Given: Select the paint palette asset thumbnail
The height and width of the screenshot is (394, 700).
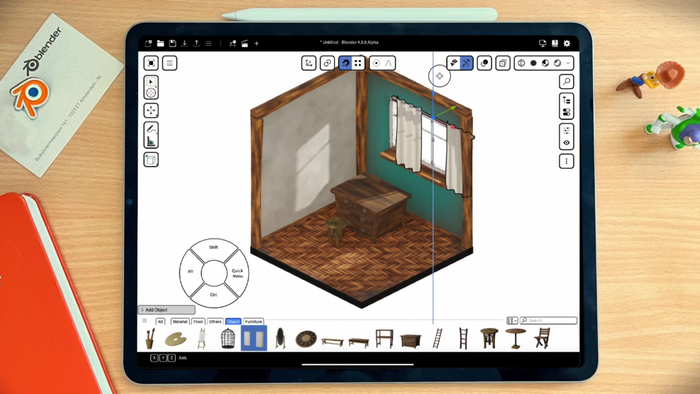Looking at the screenshot, I should pos(176,339).
